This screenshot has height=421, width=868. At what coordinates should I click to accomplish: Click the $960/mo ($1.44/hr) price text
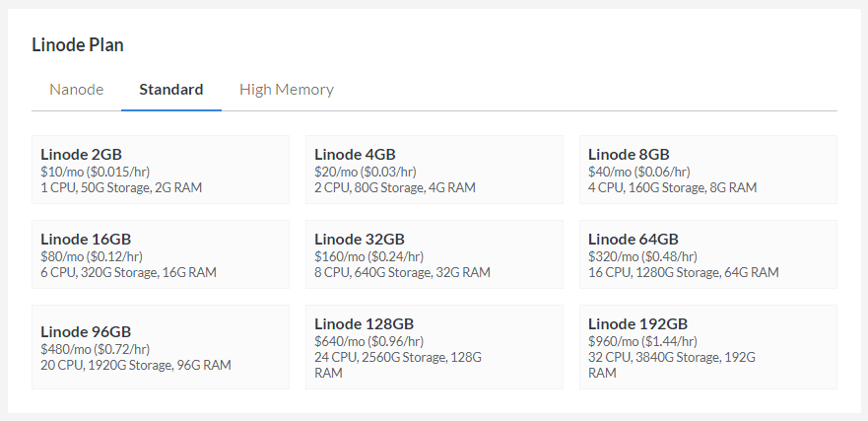(x=642, y=341)
